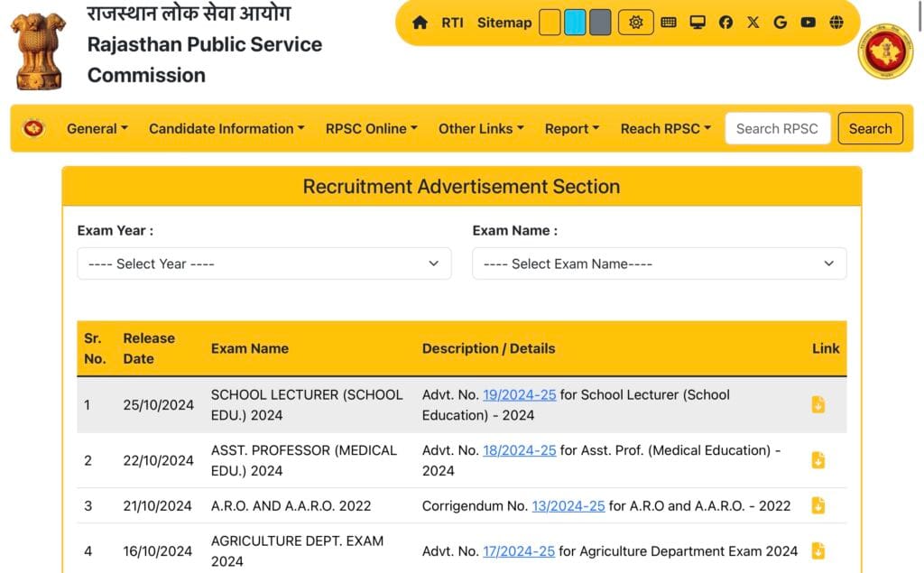Click the Search button

871,128
